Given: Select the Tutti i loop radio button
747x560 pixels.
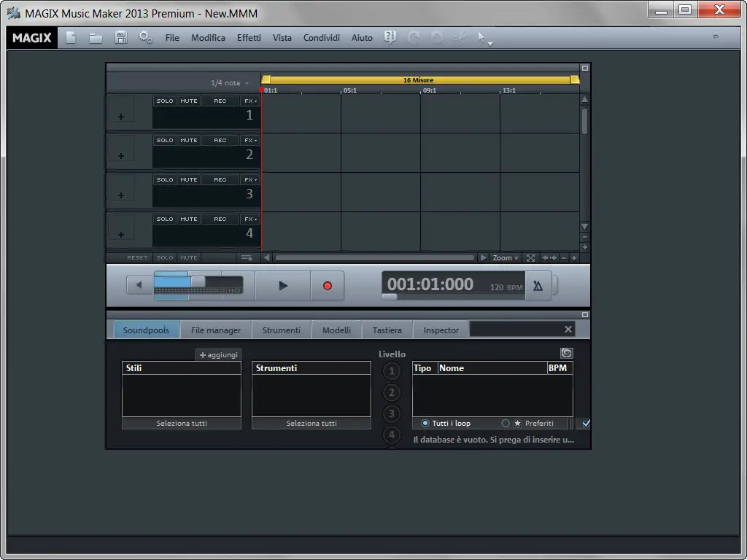Looking at the screenshot, I should (425, 424).
